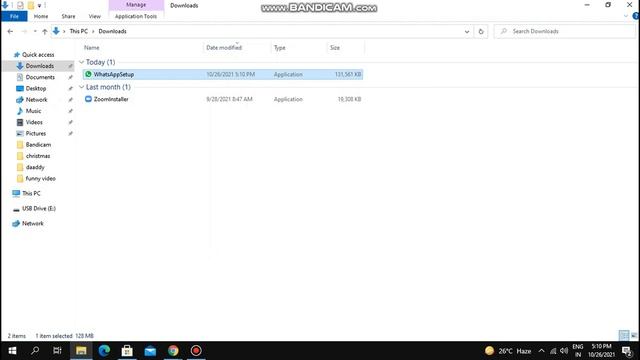
Task: Open Music folder in the sidebar
Action: [33, 111]
